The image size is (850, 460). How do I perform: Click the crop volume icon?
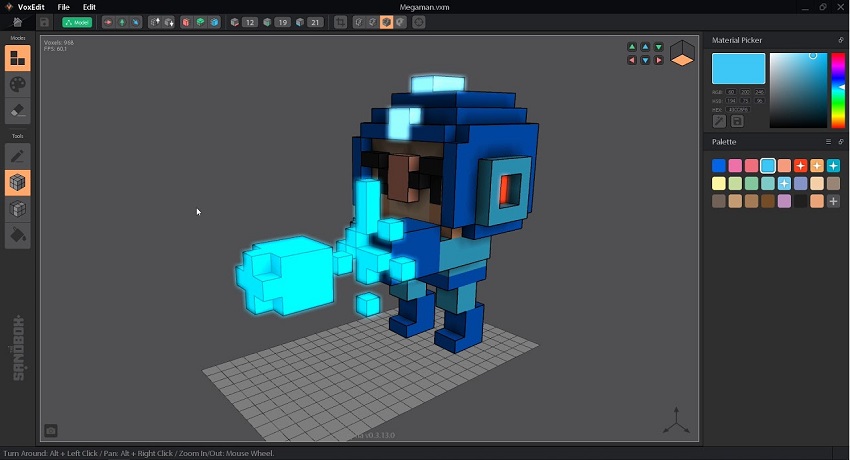340,22
